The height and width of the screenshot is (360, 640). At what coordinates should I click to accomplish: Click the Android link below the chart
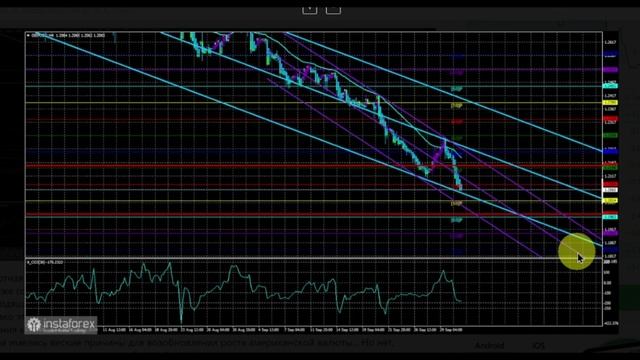(x=489, y=346)
